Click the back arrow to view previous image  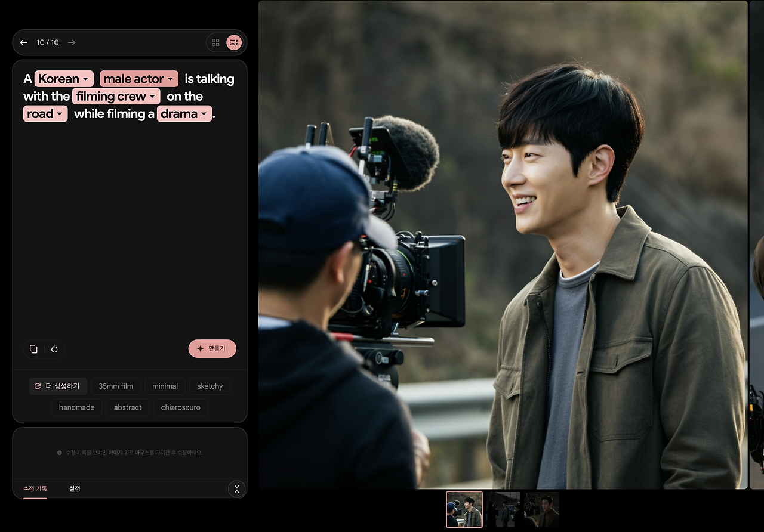(24, 42)
